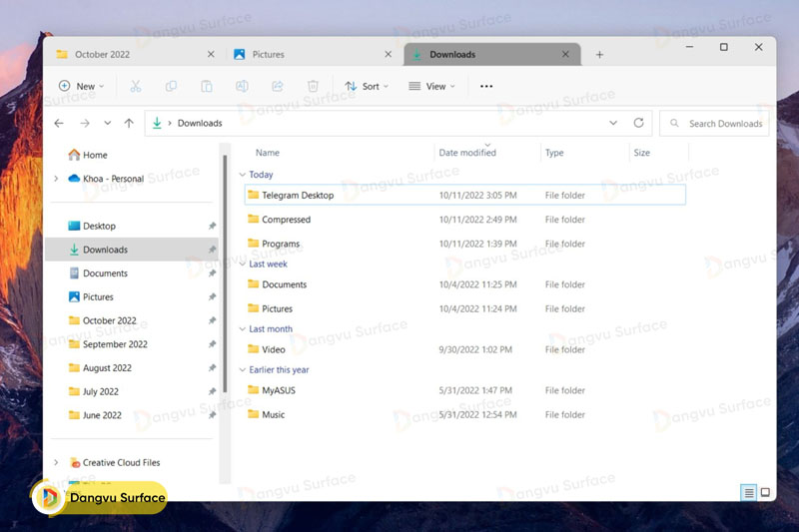Collapse the Last month group
This screenshot has width=799, height=532.
(243, 328)
